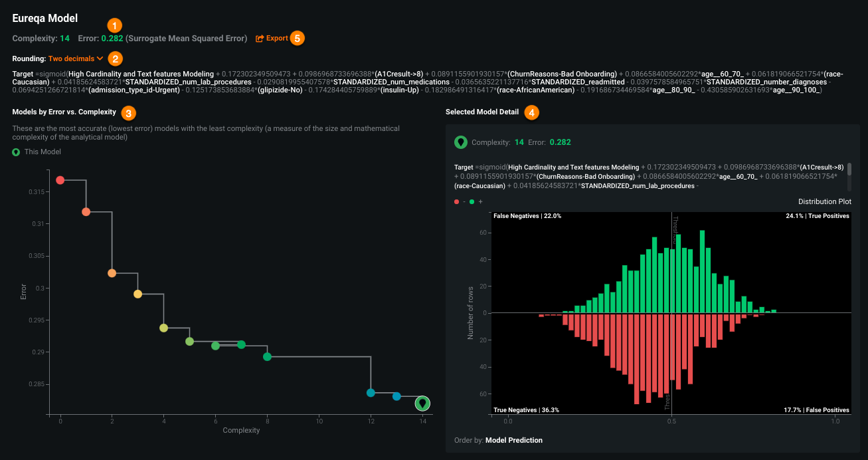
Task: Choose the blue model point at complexity 13
Action: coord(396,396)
